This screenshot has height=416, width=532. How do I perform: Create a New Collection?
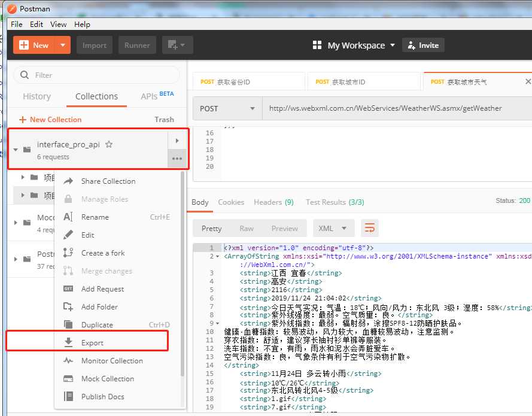50,120
